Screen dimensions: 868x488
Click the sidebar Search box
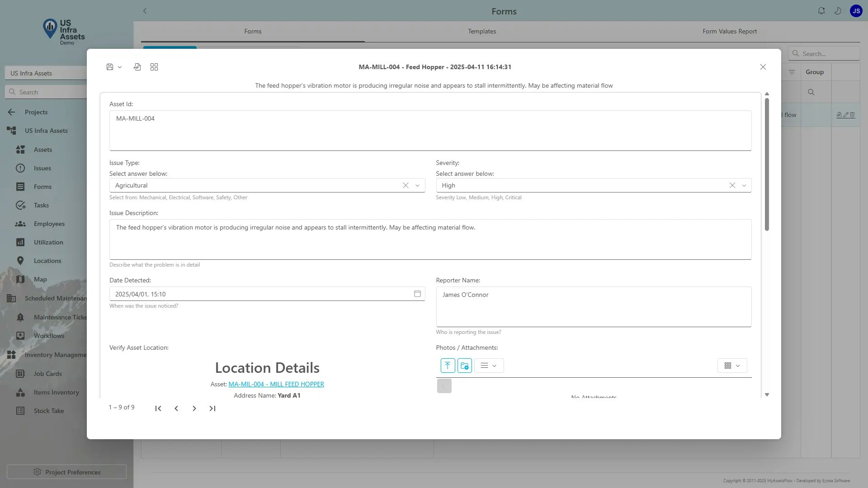(46, 92)
